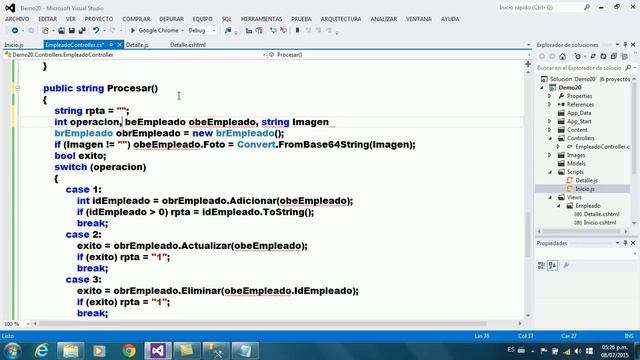Click the Open File toolbar icon
The height and width of the screenshot is (360, 640).
click(61, 31)
